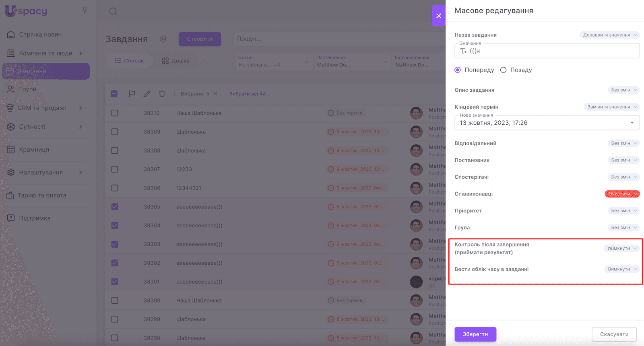Click the text format icon in Значення field
Image resolution: width=644 pixels, height=346 pixels.
pyautogui.click(x=463, y=51)
